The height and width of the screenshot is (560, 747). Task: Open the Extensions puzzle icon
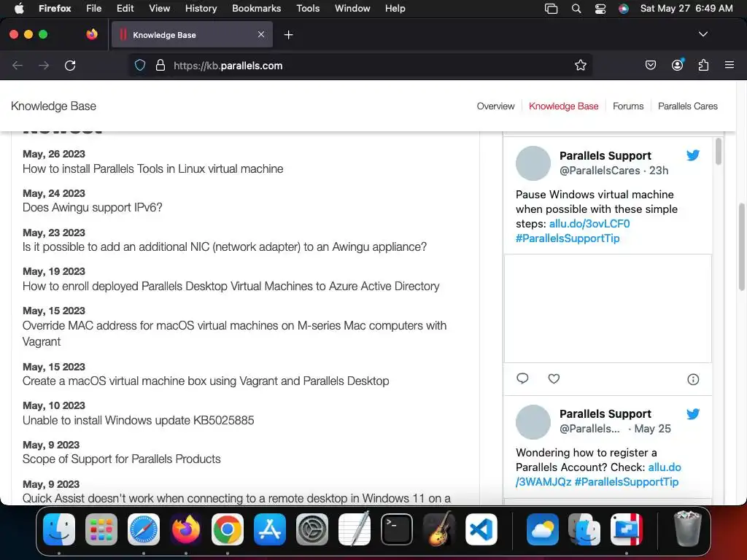coord(704,65)
